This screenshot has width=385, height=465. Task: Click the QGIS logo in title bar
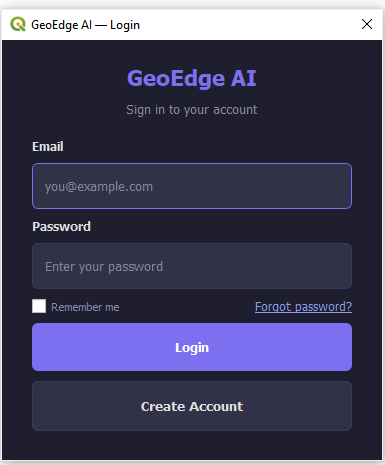tap(18, 24)
